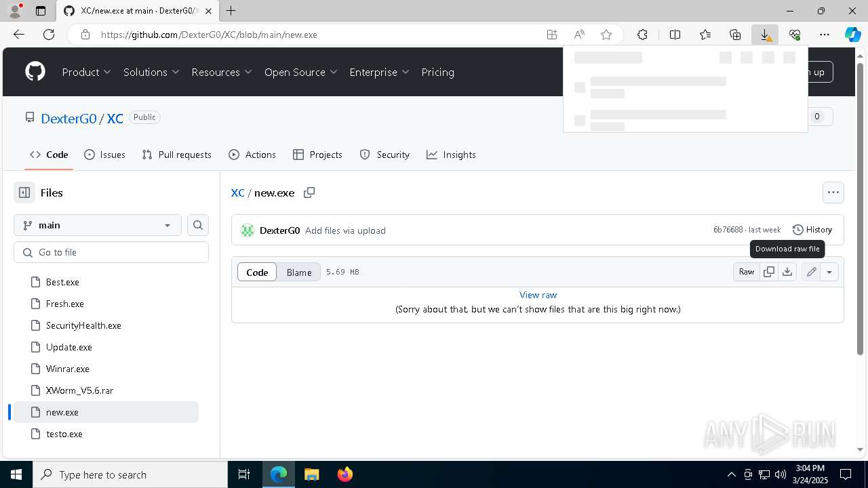Image resolution: width=868 pixels, height=488 pixels.
Task: Select the Code view toggle
Action: click(257, 272)
